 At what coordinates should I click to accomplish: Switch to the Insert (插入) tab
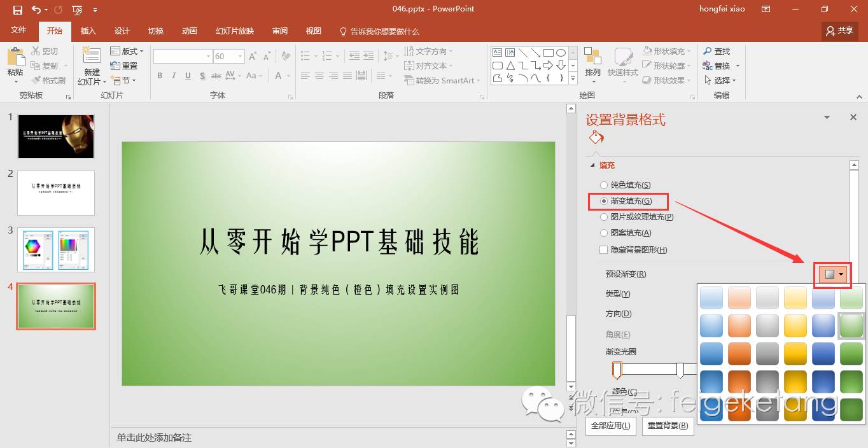pos(88,31)
